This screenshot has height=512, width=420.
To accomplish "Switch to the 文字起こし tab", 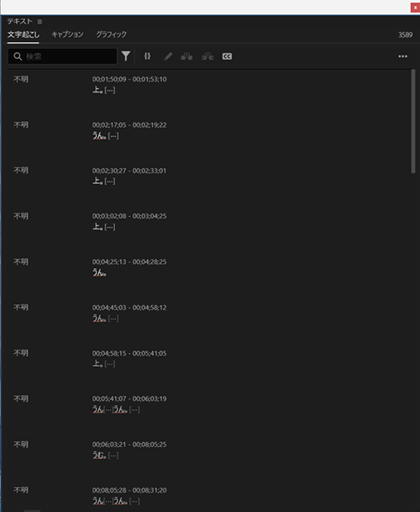I will click(x=24, y=34).
